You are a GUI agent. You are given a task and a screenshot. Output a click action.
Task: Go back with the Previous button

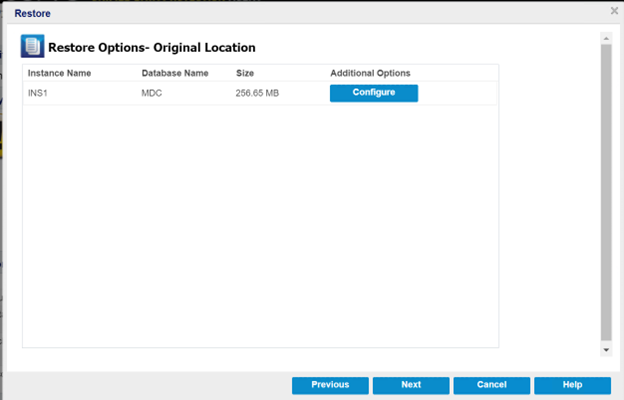(330, 385)
